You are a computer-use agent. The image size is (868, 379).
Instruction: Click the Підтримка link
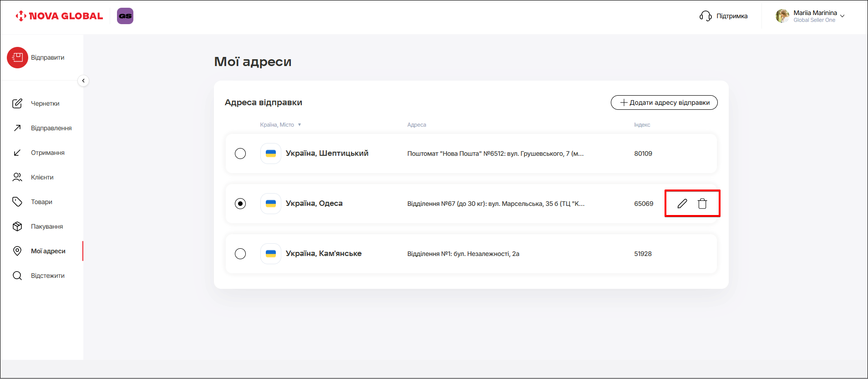tap(732, 16)
